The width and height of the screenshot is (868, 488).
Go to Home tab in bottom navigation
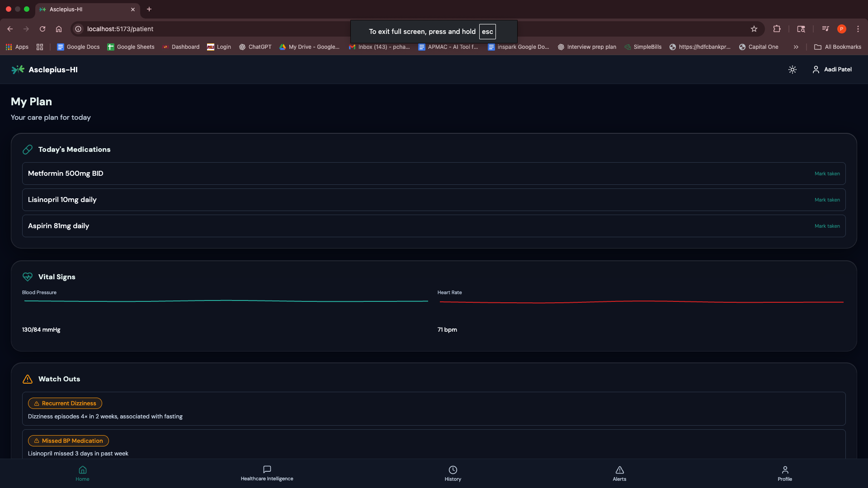pos(82,473)
